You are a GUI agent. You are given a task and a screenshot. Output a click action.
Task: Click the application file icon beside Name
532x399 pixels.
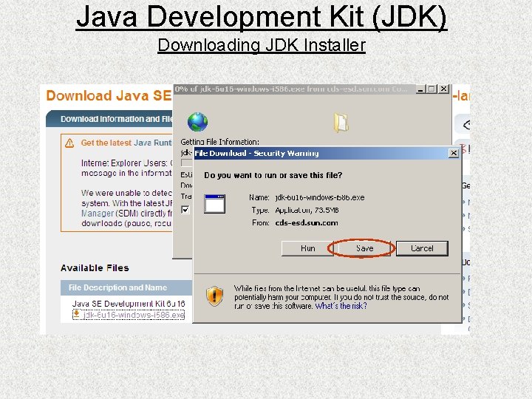[x=214, y=204]
